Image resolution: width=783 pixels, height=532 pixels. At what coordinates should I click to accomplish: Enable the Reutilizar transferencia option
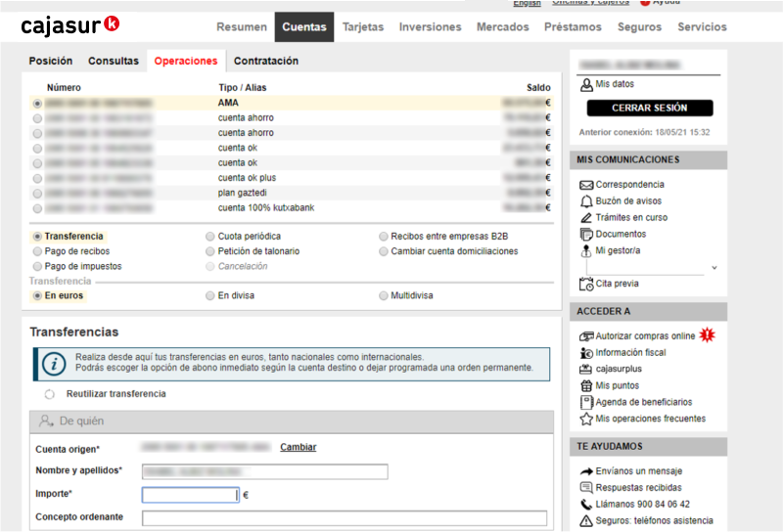pos(50,394)
